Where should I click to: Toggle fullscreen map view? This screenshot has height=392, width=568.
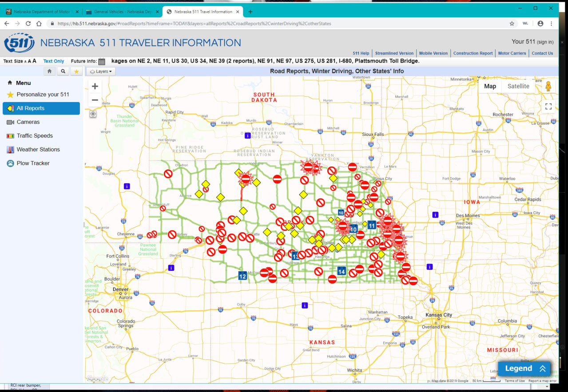(548, 106)
